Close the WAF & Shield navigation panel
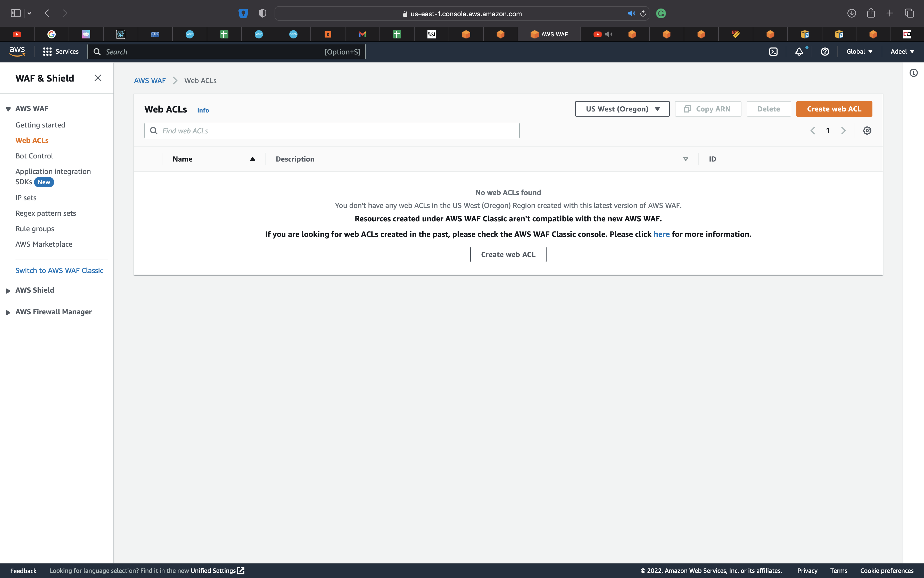The width and height of the screenshot is (924, 578). [x=98, y=78]
